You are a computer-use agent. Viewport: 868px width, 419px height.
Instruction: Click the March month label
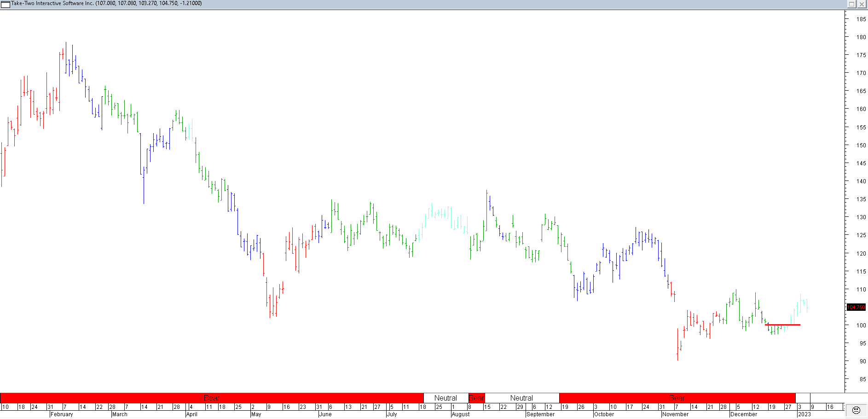pos(120,414)
